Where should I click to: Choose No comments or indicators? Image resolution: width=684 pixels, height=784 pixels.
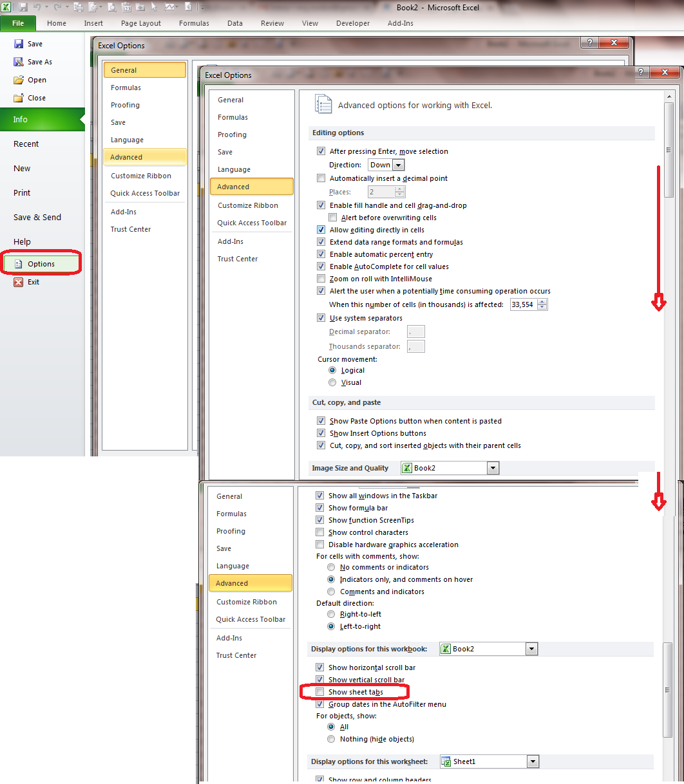point(331,567)
